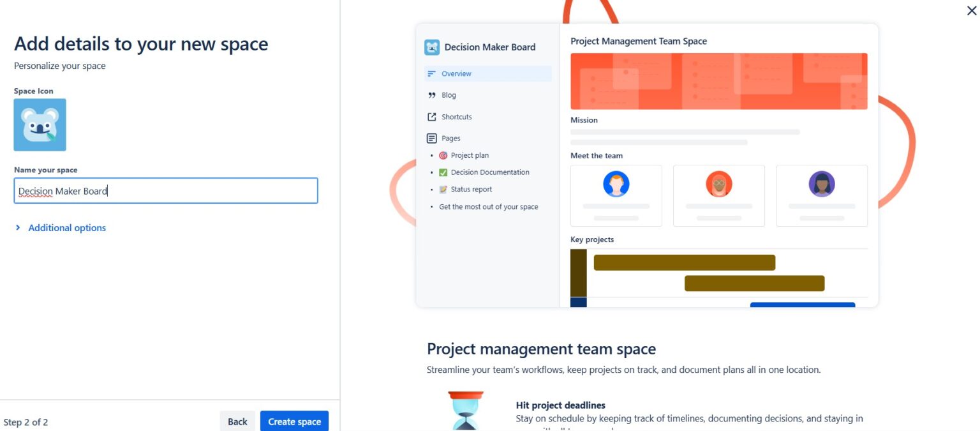Click the orange team member avatar

click(719, 184)
